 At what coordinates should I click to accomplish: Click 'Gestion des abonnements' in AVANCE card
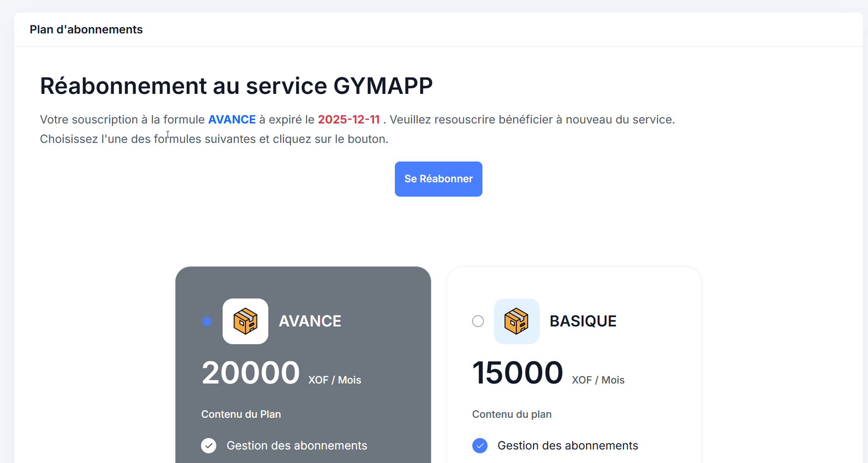point(297,446)
